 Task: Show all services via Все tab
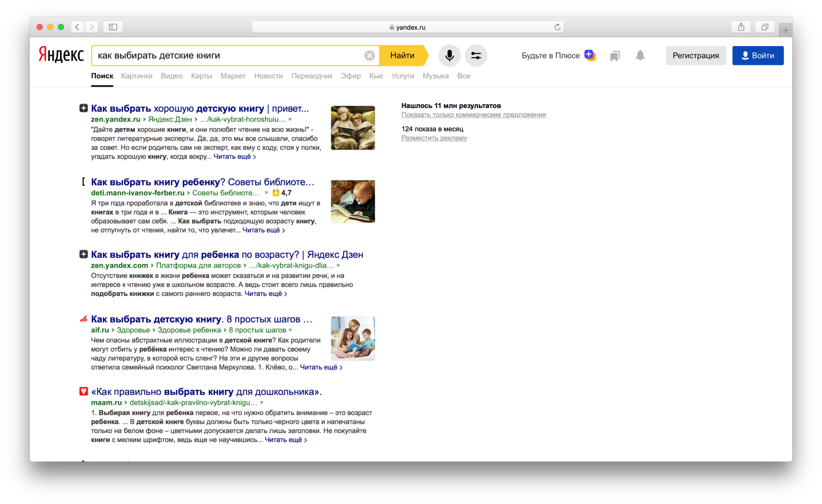click(463, 76)
